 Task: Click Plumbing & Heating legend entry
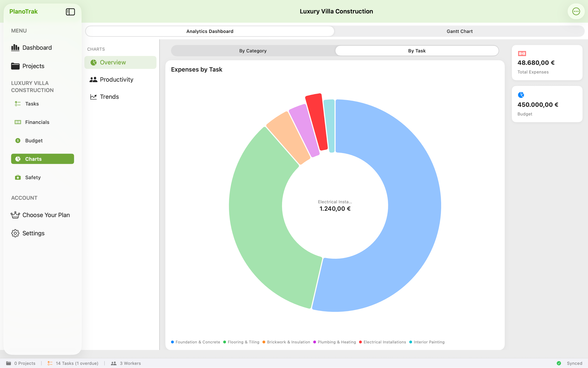click(335, 342)
